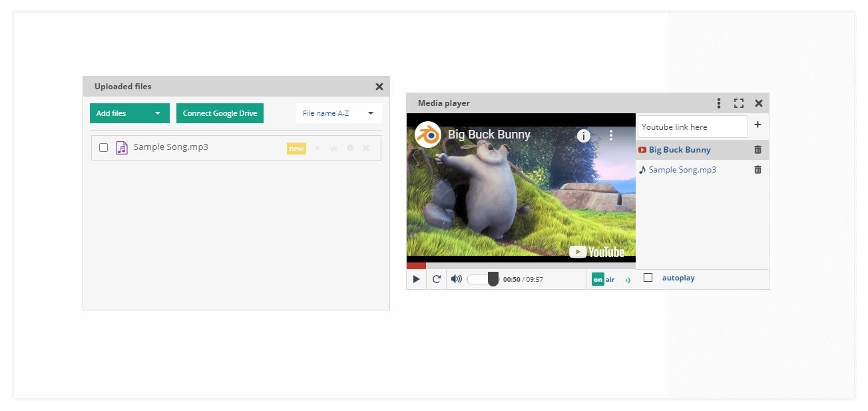
Task: Open the Media player three-dot options menu
Action: pyautogui.click(x=719, y=103)
